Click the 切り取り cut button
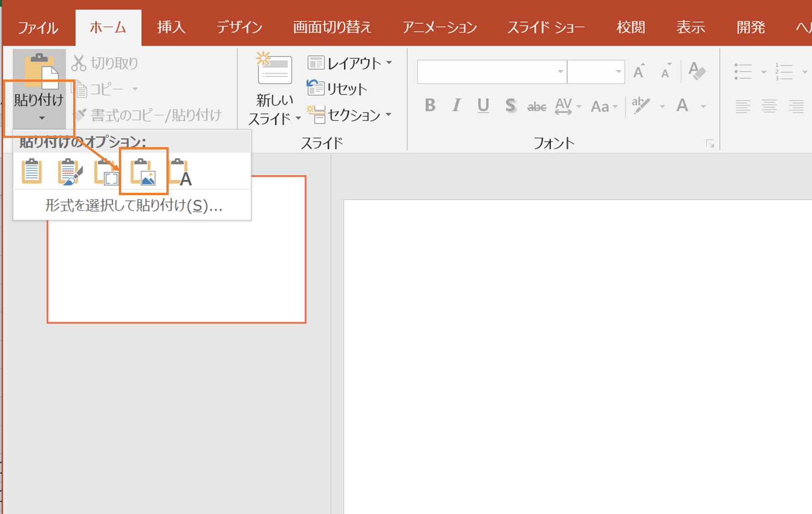 point(105,63)
